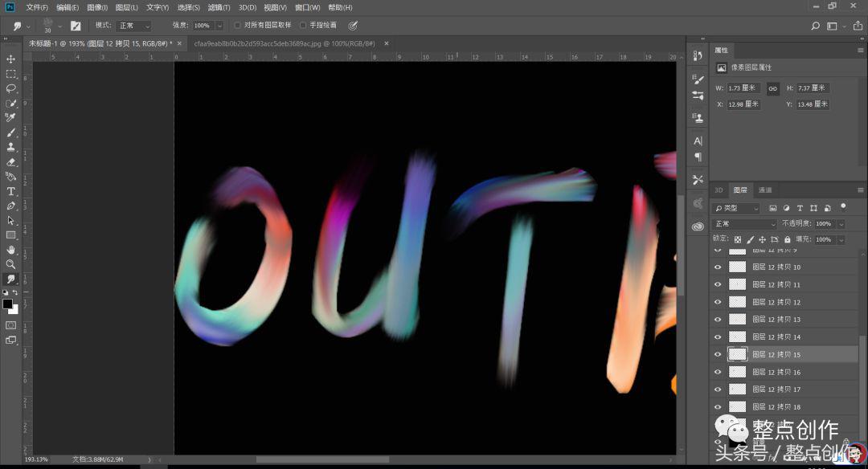Activate the Zoom tool

(x=11, y=264)
